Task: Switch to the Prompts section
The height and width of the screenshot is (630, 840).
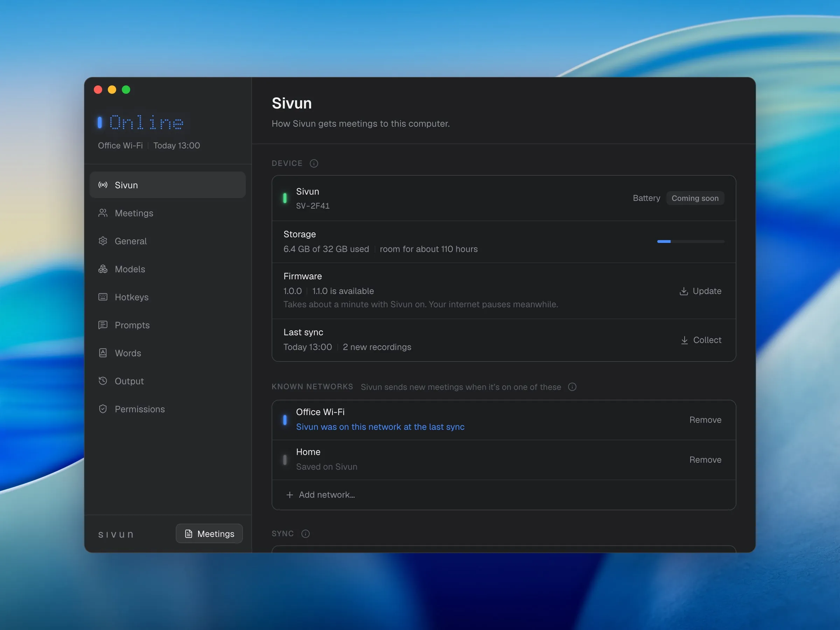Action: 167,325
